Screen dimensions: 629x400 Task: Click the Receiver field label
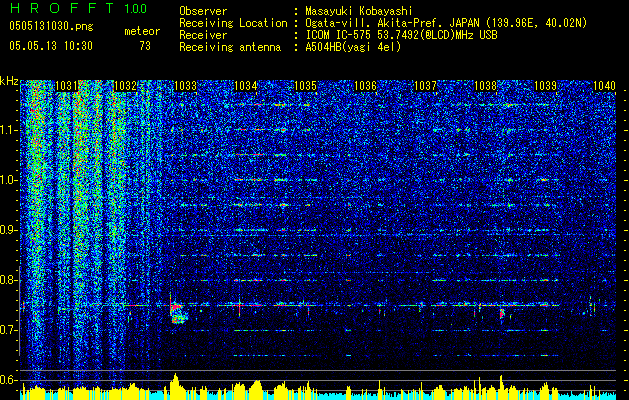pos(203,35)
